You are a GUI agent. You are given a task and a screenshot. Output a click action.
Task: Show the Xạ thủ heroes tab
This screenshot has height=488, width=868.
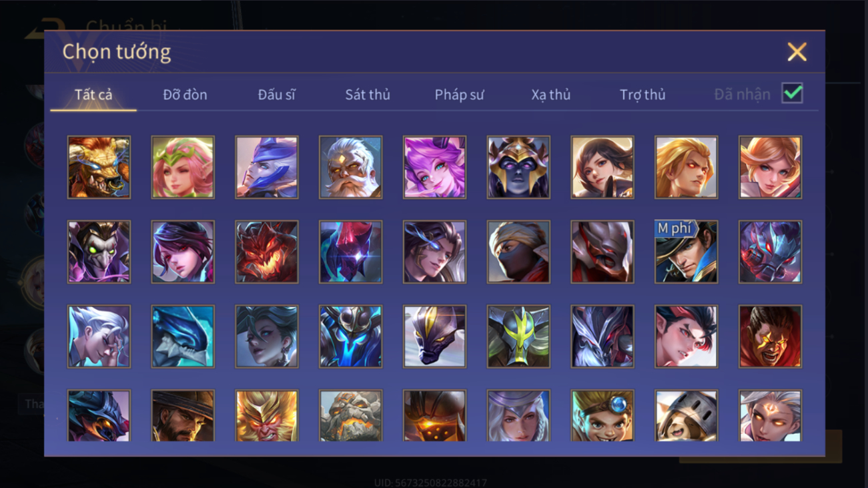pyautogui.click(x=551, y=95)
